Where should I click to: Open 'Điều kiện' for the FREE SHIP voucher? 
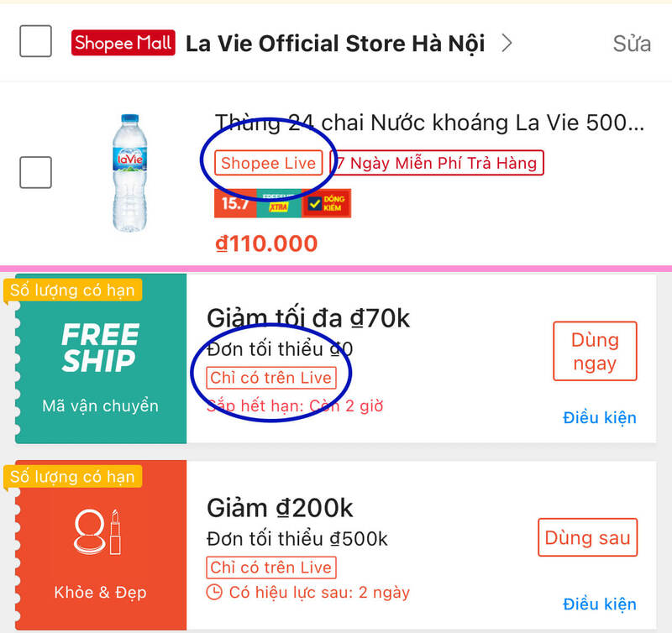[599, 417]
